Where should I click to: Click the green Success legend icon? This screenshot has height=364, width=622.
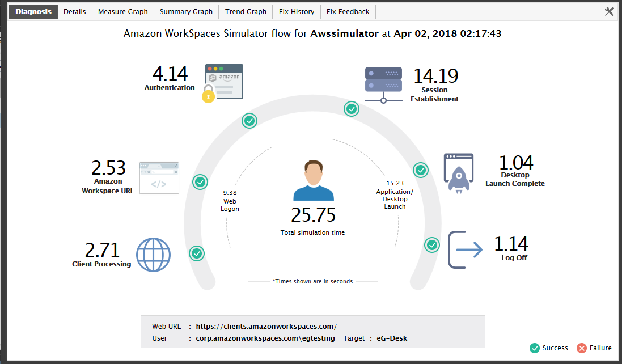(535, 348)
